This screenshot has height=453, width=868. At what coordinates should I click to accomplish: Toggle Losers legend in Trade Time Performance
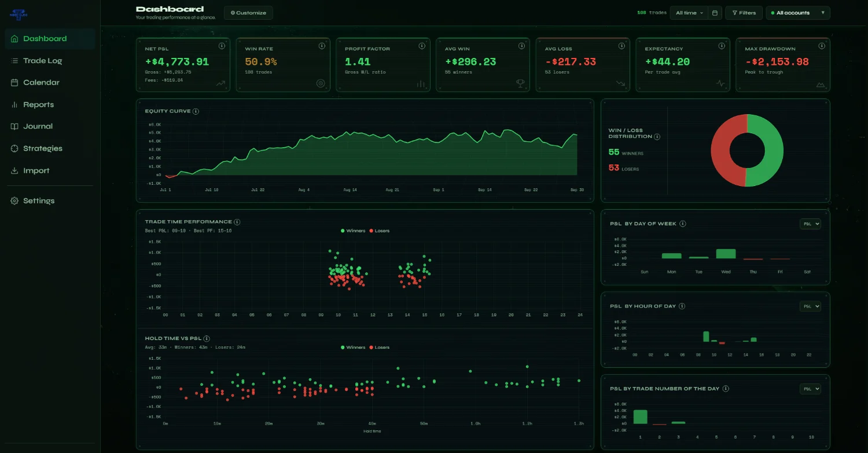pyautogui.click(x=379, y=231)
